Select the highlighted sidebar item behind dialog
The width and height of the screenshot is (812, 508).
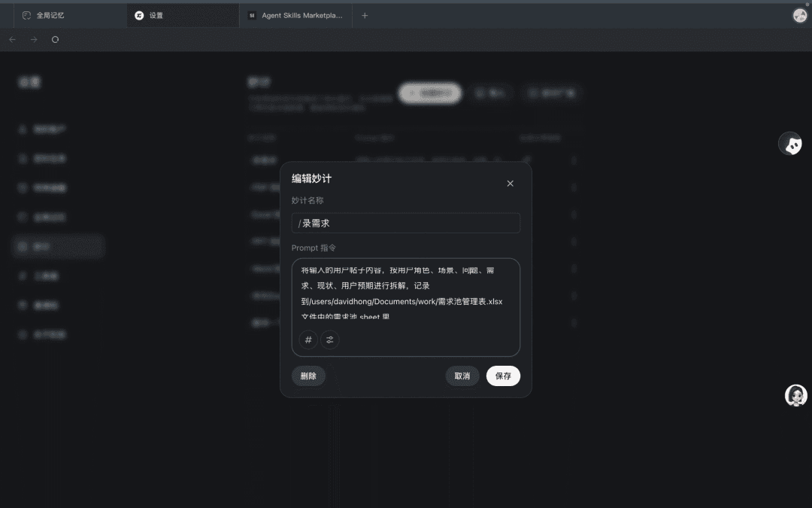pos(58,246)
